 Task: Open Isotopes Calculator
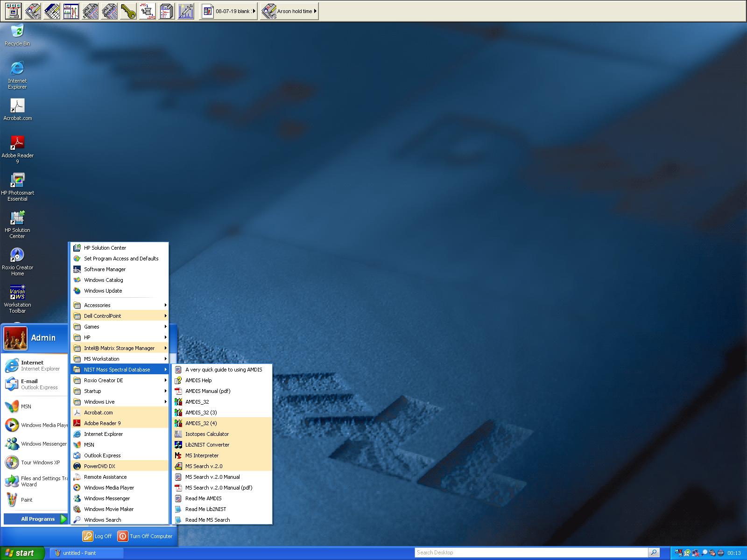click(222, 434)
